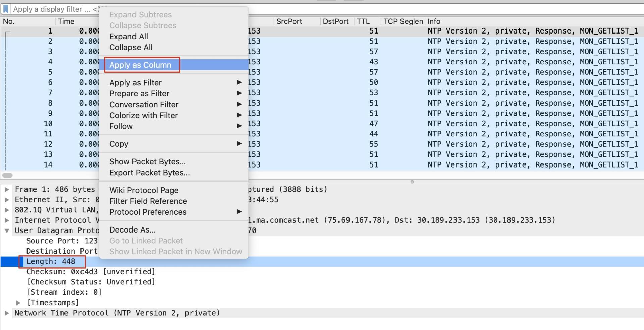
Task: Click the display filter bookmark icon
Action: click(6, 9)
